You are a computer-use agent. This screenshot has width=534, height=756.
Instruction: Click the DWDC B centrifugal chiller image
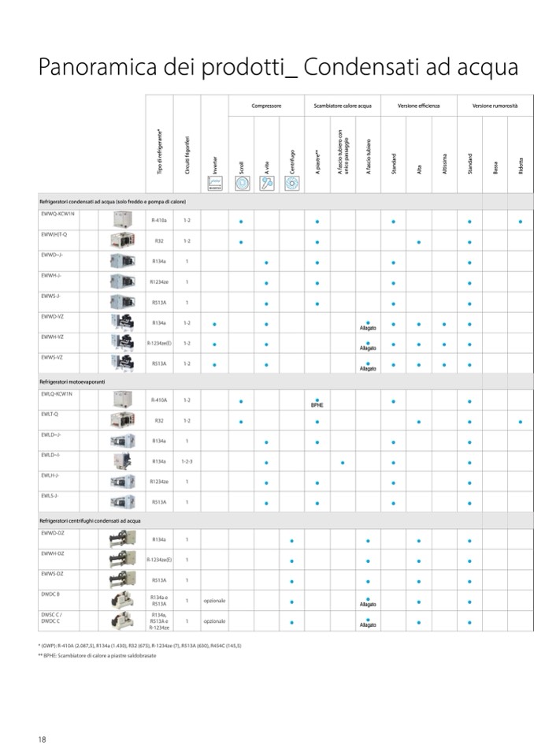pos(123,601)
